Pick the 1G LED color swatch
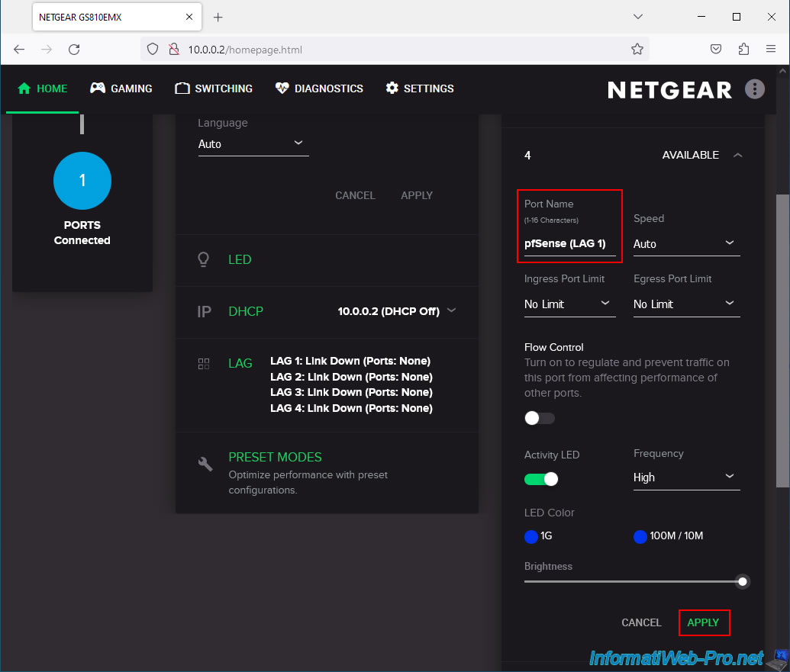790x672 pixels. [531, 536]
